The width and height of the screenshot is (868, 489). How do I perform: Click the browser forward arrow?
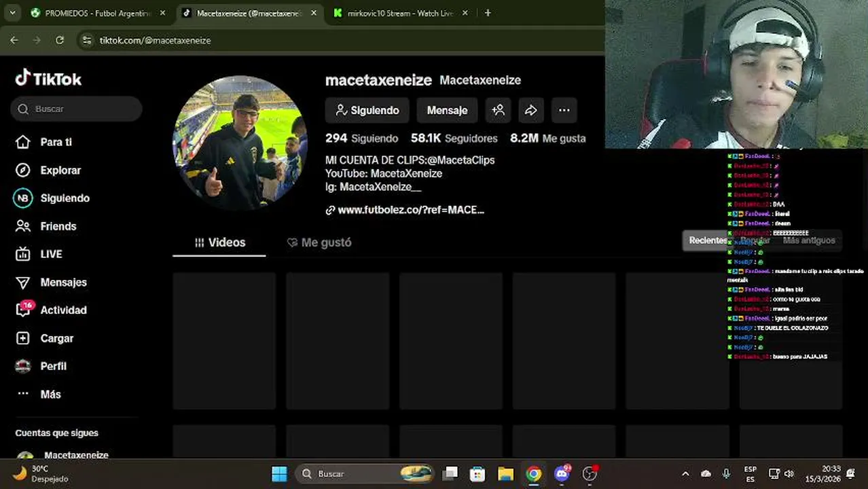37,40
